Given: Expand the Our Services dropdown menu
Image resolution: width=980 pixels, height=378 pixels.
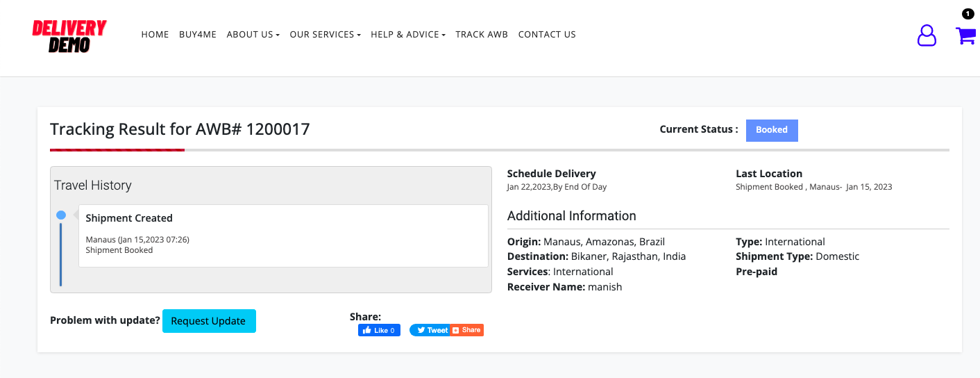Looking at the screenshot, I should (325, 34).
